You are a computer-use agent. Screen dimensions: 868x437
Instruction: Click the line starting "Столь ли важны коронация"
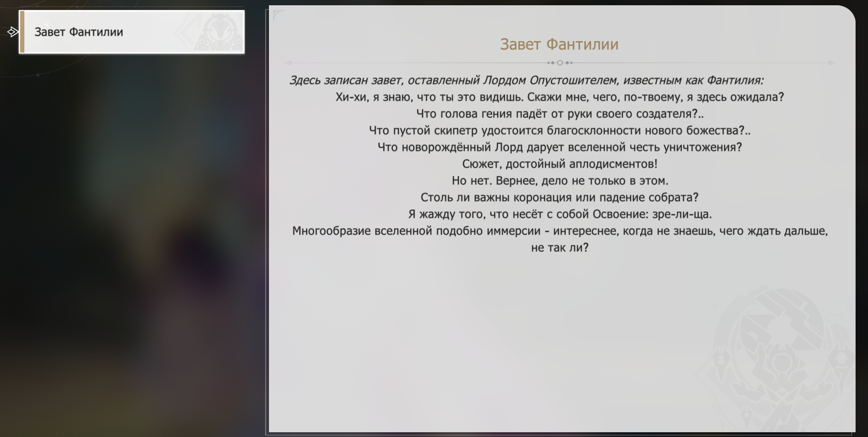(x=559, y=197)
